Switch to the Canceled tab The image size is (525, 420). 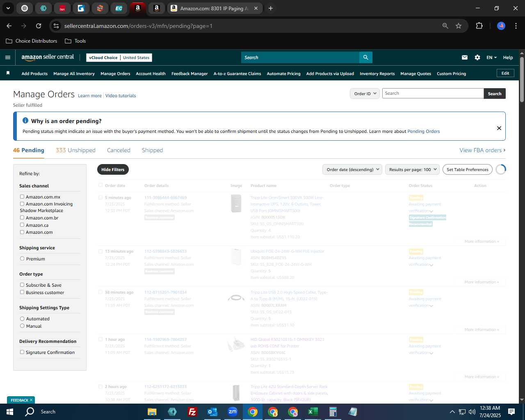[119, 150]
